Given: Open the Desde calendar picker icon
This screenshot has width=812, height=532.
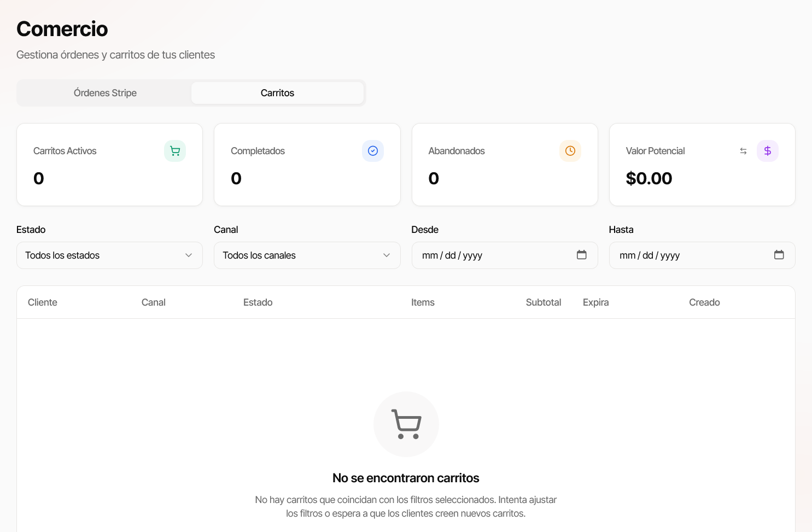Looking at the screenshot, I should tap(582, 255).
